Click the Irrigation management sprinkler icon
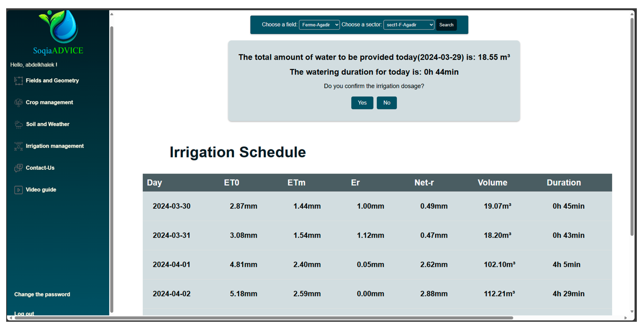Viewport: 644px width, 329px height. click(x=18, y=146)
